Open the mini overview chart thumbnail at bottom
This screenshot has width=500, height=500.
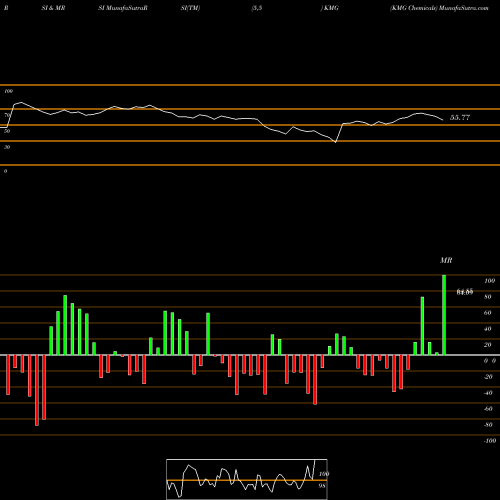pos(247,479)
